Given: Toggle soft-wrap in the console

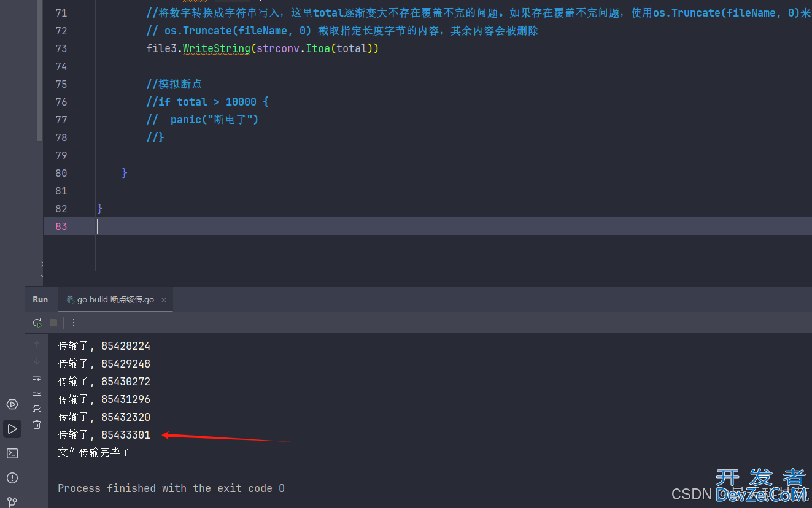Looking at the screenshot, I should point(37,377).
